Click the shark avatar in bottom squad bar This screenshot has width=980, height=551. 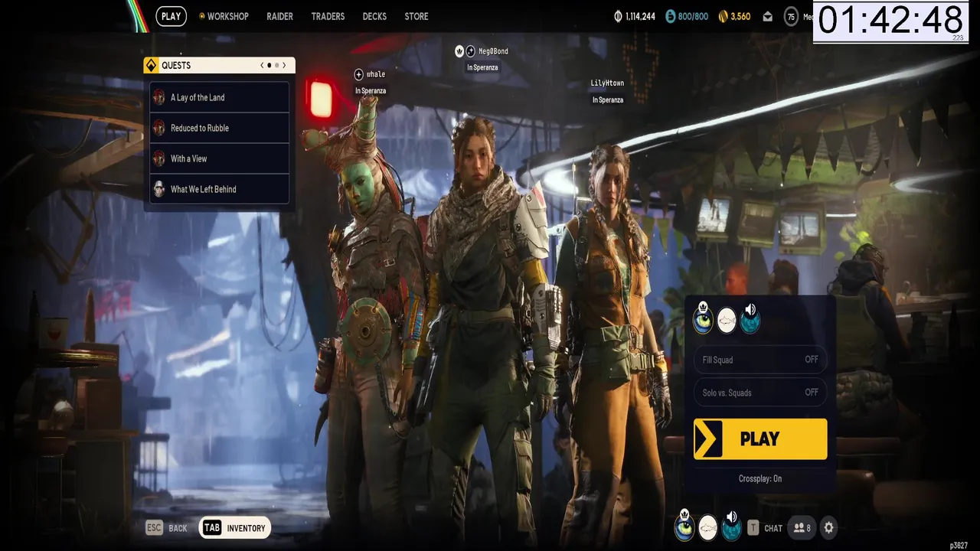tap(708, 527)
